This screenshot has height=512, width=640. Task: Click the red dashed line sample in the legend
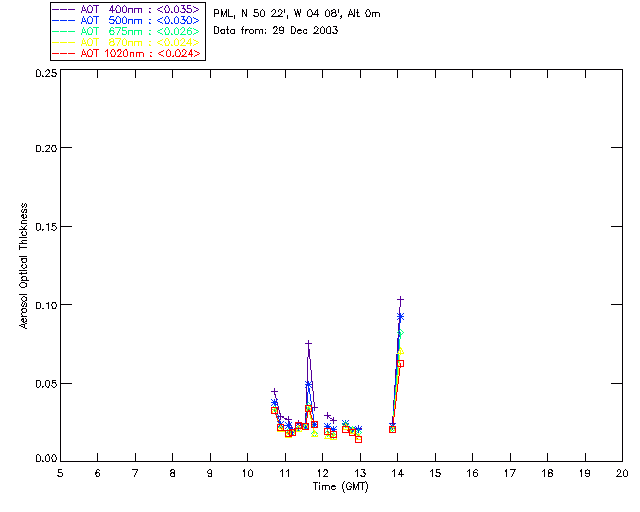(x=64, y=53)
